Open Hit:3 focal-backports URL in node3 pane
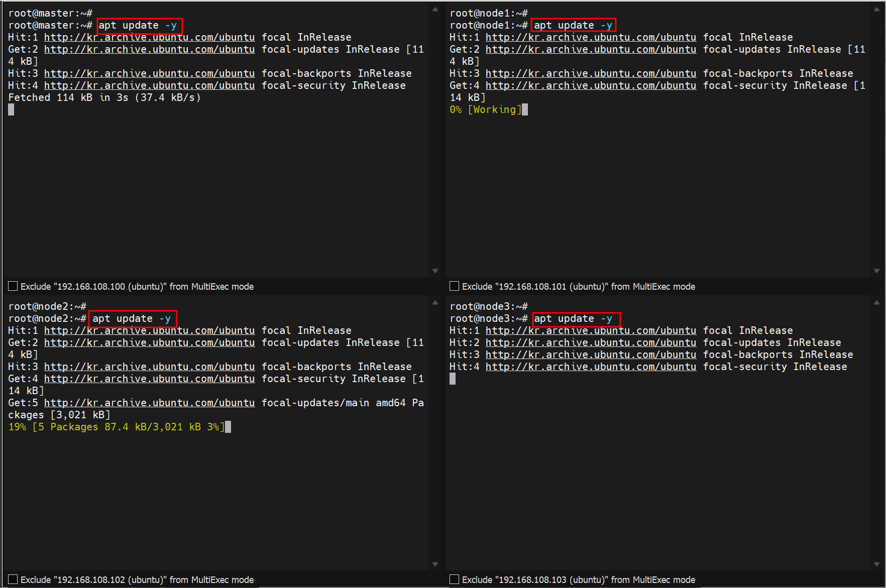Image resolution: width=886 pixels, height=588 pixels. pyautogui.click(x=591, y=355)
